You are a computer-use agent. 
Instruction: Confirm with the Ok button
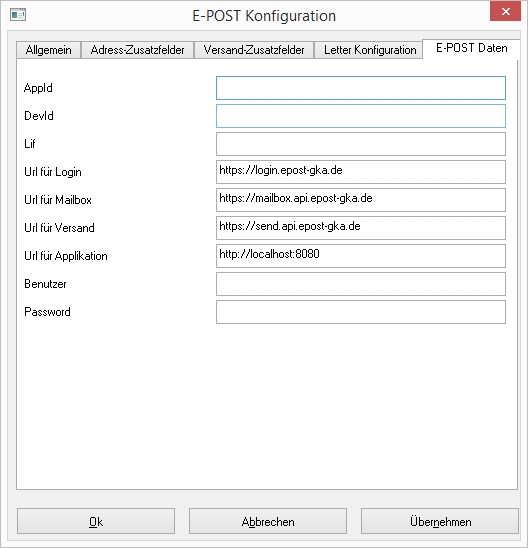96,521
